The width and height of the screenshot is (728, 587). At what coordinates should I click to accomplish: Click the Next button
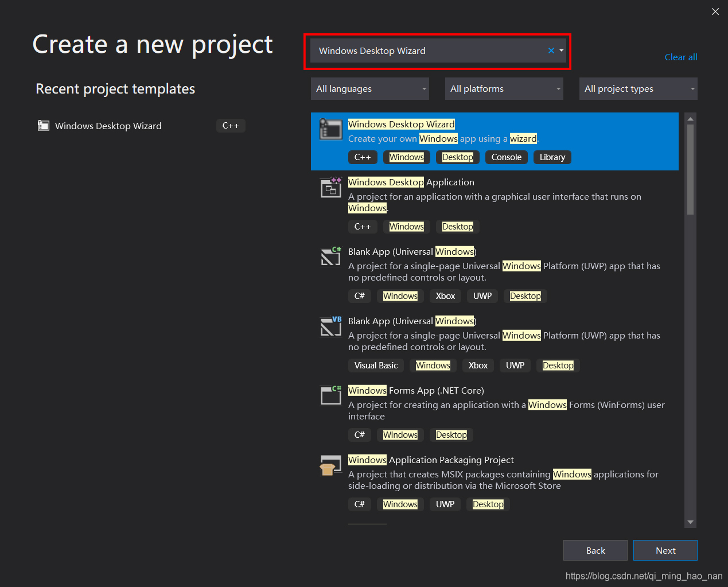(x=665, y=550)
